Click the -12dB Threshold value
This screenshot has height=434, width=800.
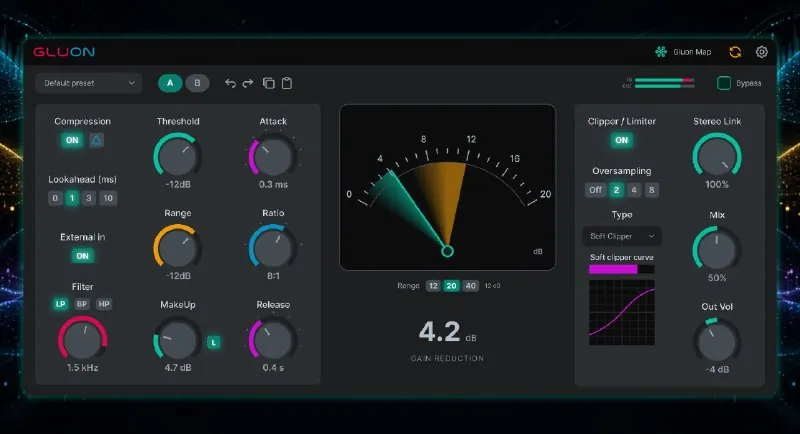point(178,184)
